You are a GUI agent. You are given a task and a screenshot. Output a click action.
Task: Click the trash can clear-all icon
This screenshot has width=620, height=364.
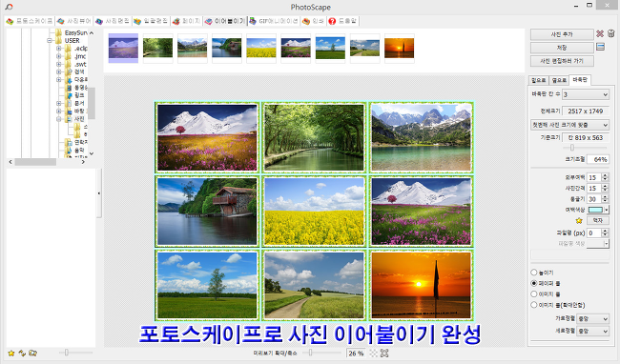[610, 33]
